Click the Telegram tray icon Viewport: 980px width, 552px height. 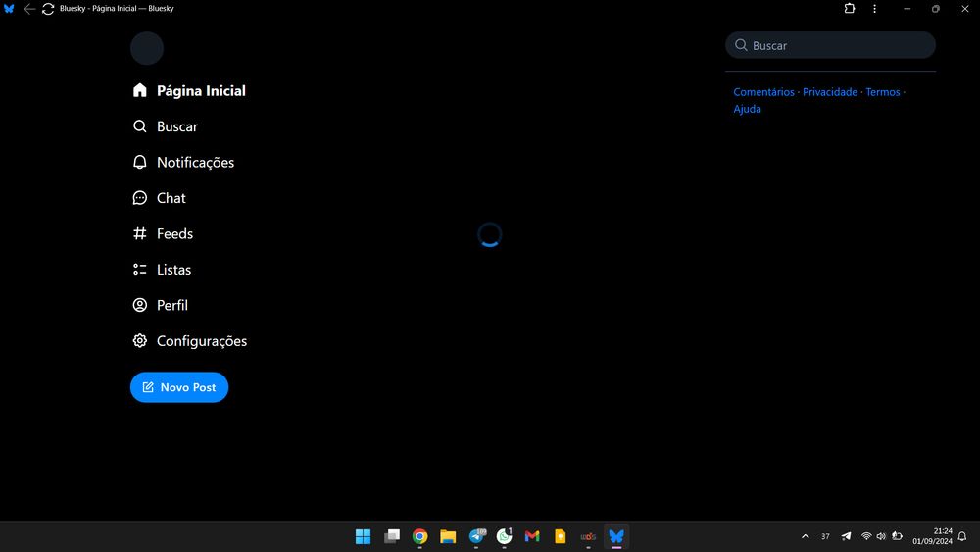coord(846,536)
